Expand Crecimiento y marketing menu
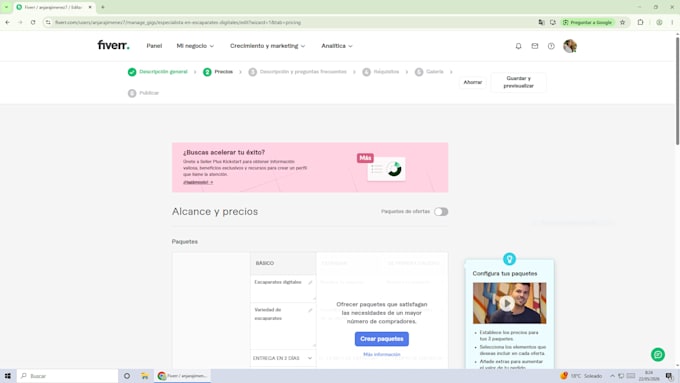Screen dimensions: 680x383 [268, 46]
